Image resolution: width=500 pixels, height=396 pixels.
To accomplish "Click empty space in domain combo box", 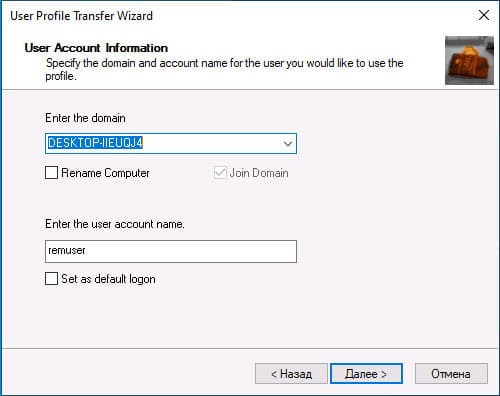I will (x=212, y=143).
